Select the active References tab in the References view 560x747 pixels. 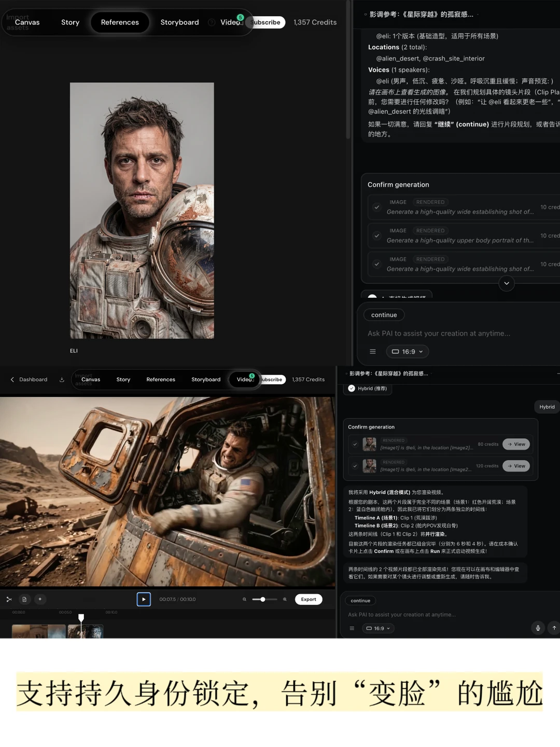(120, 22)
